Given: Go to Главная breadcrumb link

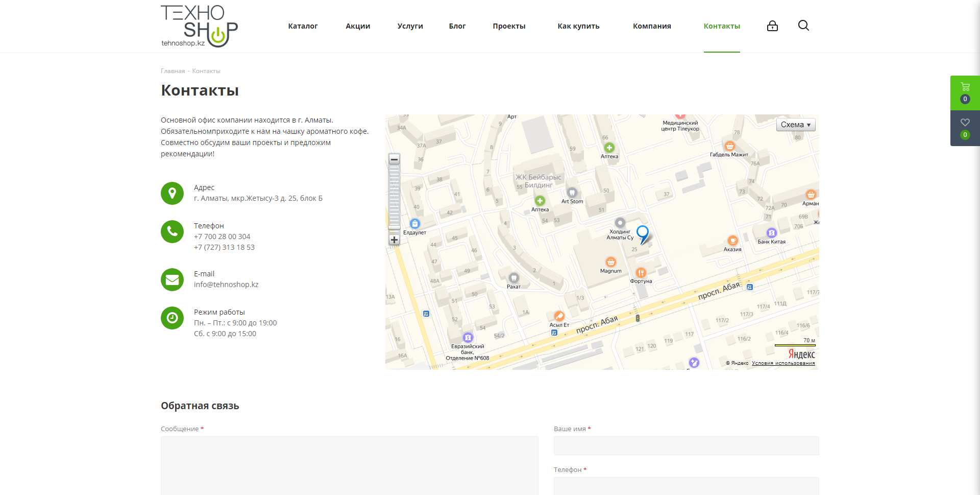Looking at the screenshot, I should [x=173, y=71].
